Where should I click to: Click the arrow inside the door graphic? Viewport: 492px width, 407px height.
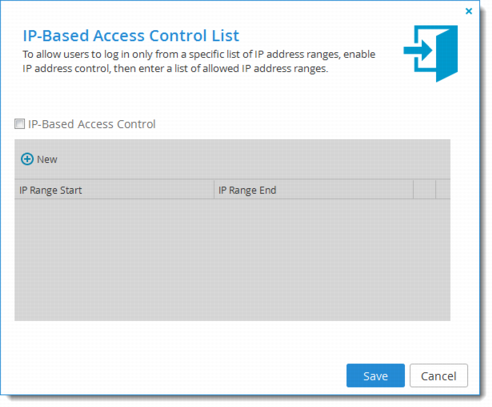tap(418, 51)
